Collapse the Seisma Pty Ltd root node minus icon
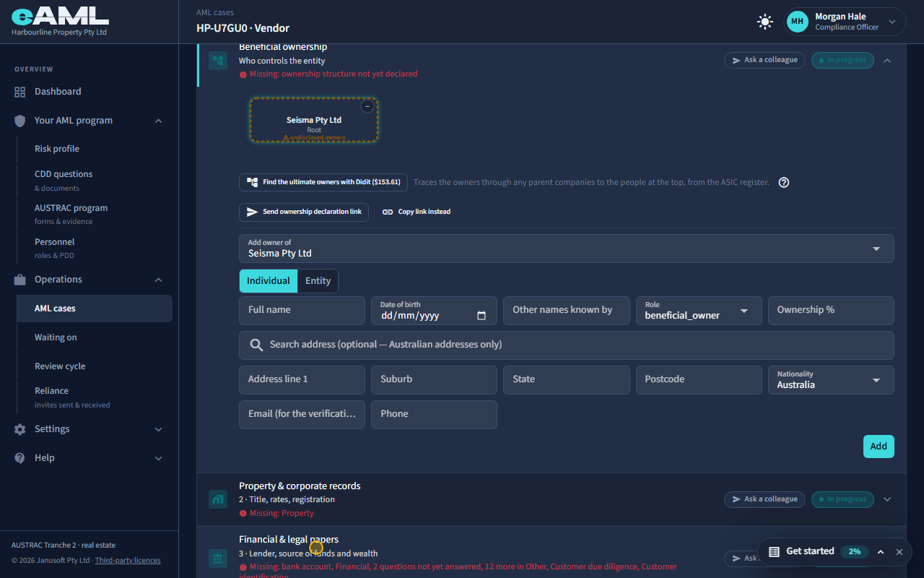The image size is (924, 578). [367, 106]
